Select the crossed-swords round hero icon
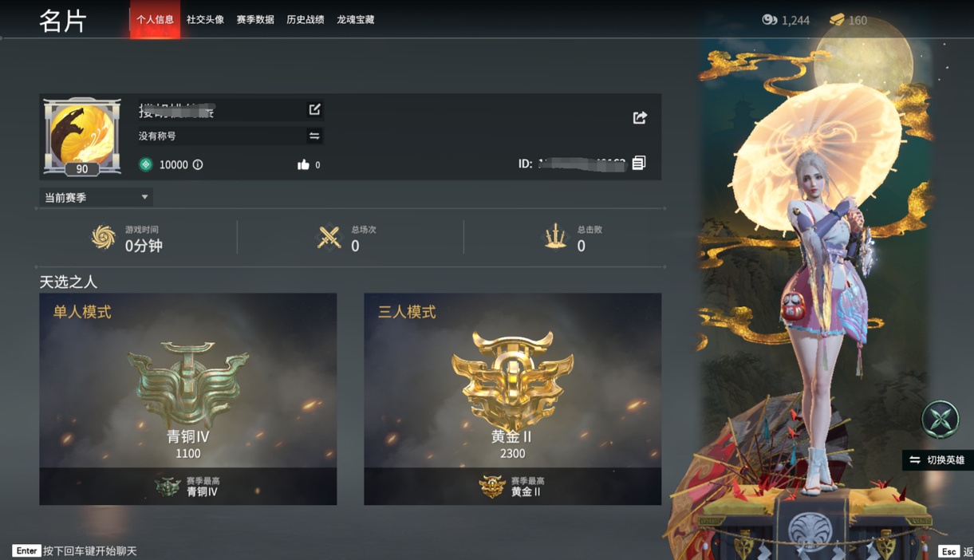 940,420
